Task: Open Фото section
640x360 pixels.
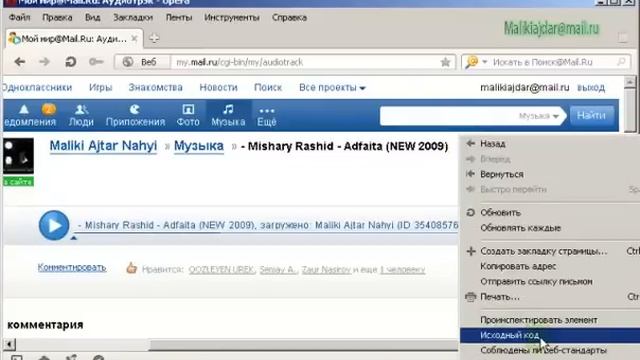Action: coord(188,116)
